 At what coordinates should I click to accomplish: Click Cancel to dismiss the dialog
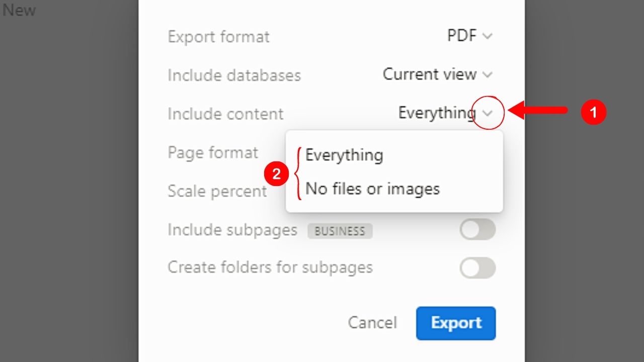tap(372, 323)
